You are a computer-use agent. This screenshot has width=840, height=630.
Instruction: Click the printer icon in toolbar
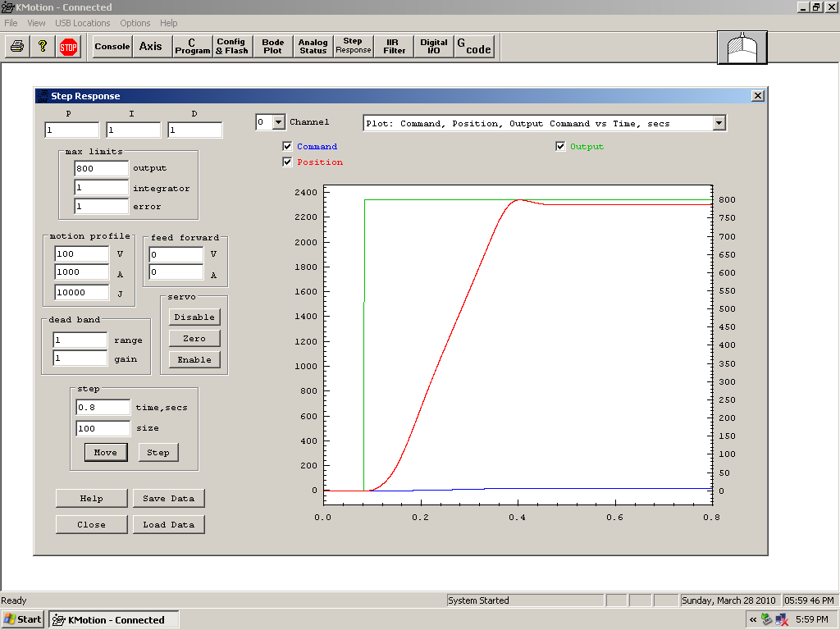click(16, 47)
